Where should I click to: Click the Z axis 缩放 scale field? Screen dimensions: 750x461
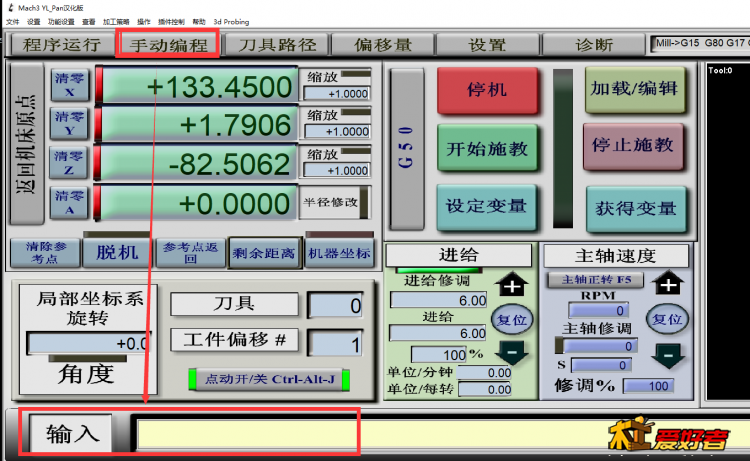click(337, 170)
